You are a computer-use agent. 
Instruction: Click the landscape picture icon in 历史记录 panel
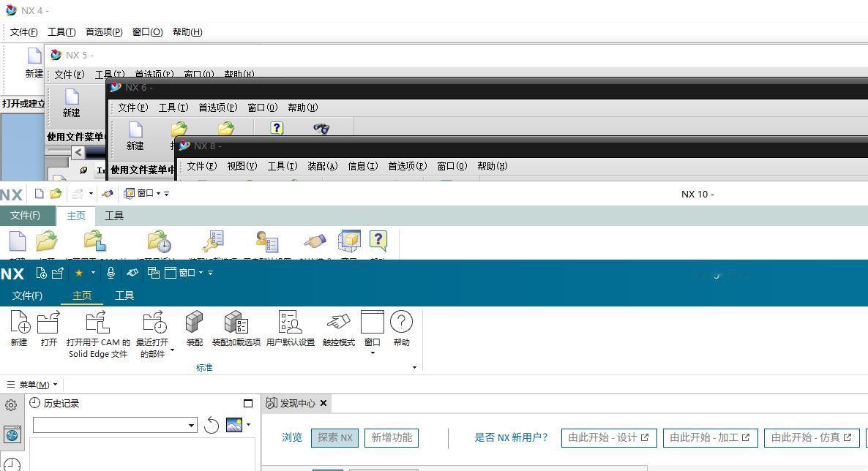pos(234,425)
